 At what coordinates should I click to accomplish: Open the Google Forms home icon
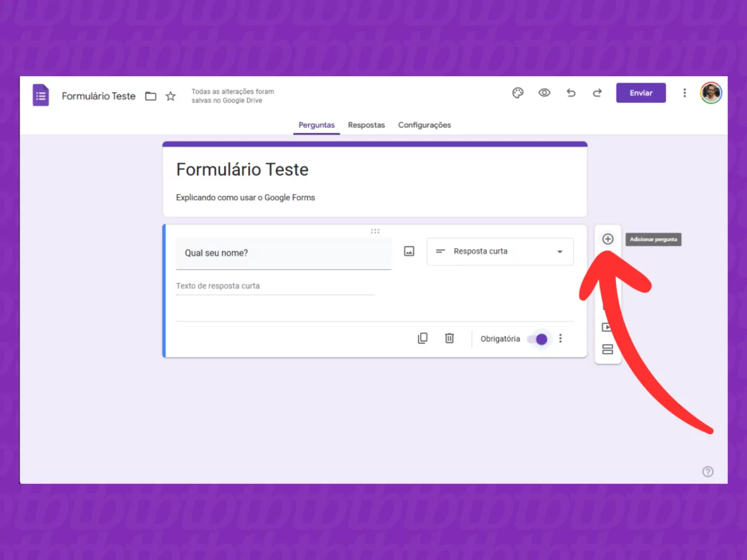pos(40,95)
